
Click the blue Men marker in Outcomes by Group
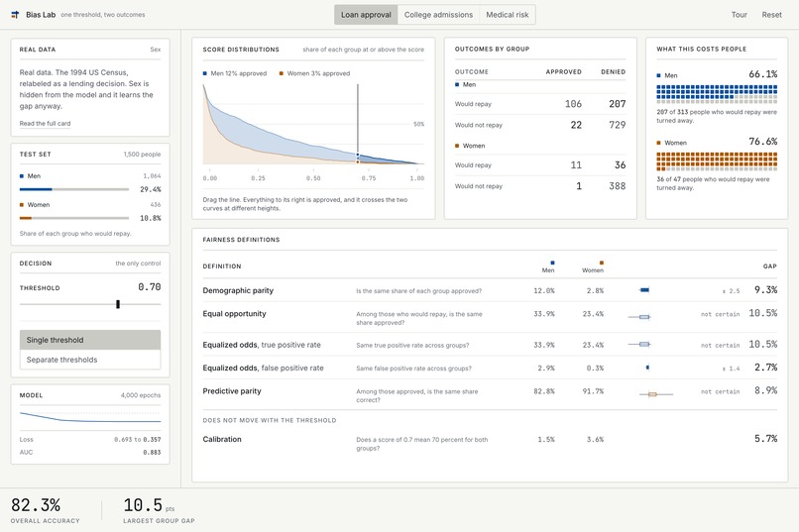coord(457,84)
